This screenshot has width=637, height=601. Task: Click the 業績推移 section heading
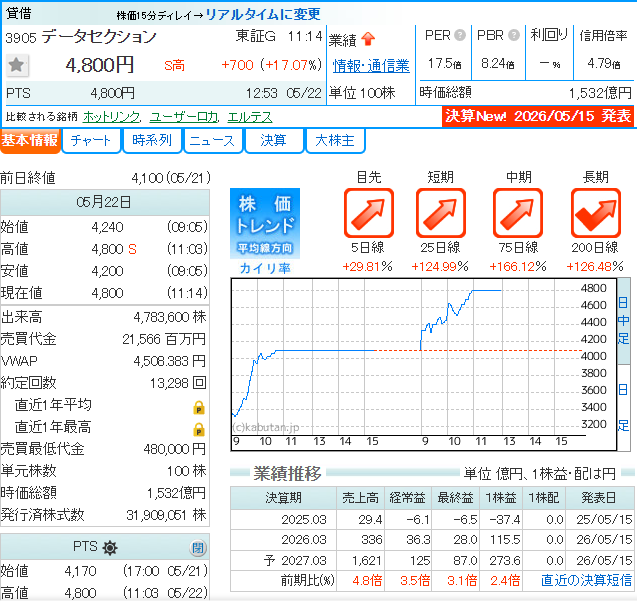pos(287,473)
